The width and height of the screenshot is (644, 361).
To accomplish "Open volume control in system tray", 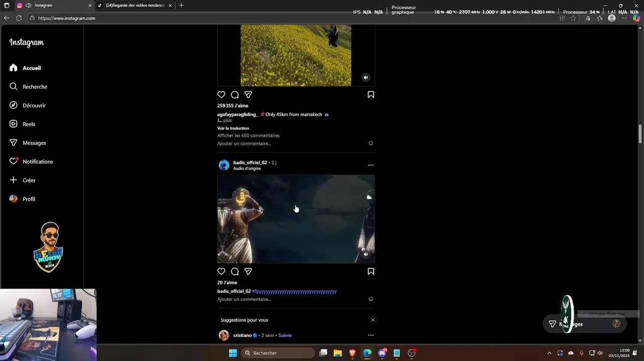I will (600, 353).
